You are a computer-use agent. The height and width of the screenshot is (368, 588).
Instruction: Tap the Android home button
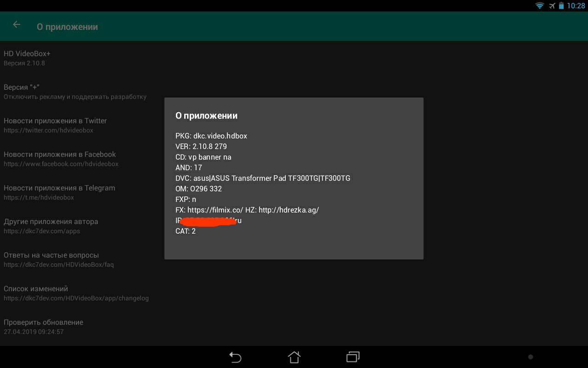point(294,357)
